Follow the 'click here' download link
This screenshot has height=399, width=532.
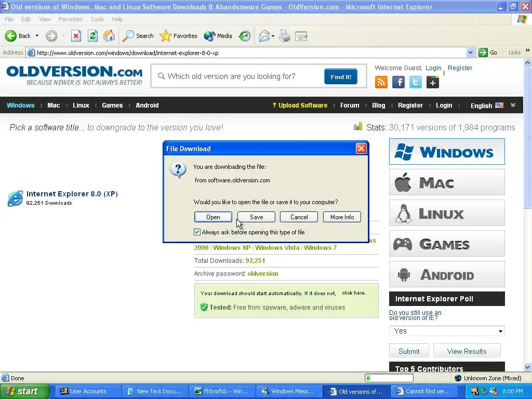pos(353,293)
